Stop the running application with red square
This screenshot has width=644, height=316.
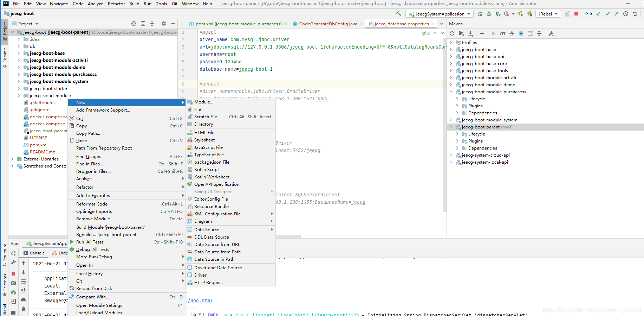pos(576,14)
